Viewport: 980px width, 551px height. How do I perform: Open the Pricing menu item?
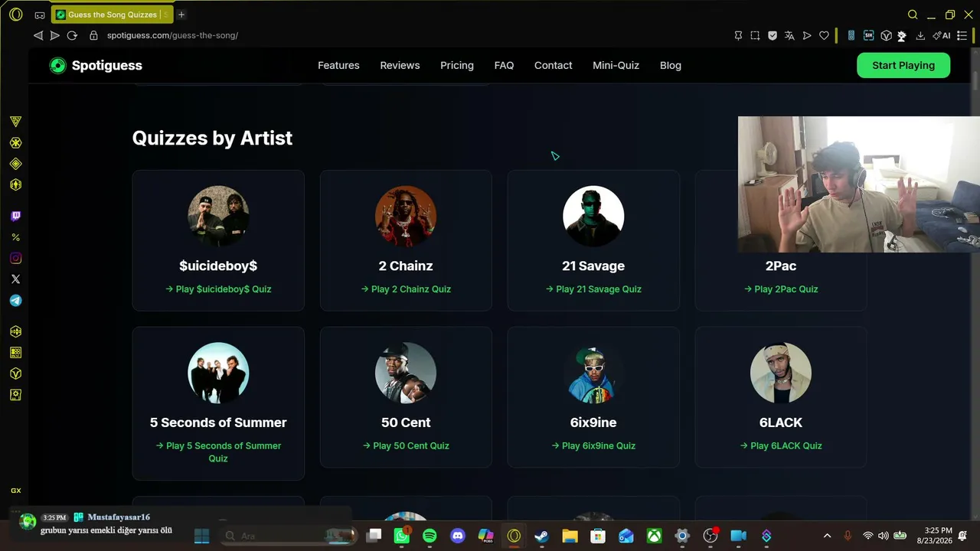tap(457, 65)
